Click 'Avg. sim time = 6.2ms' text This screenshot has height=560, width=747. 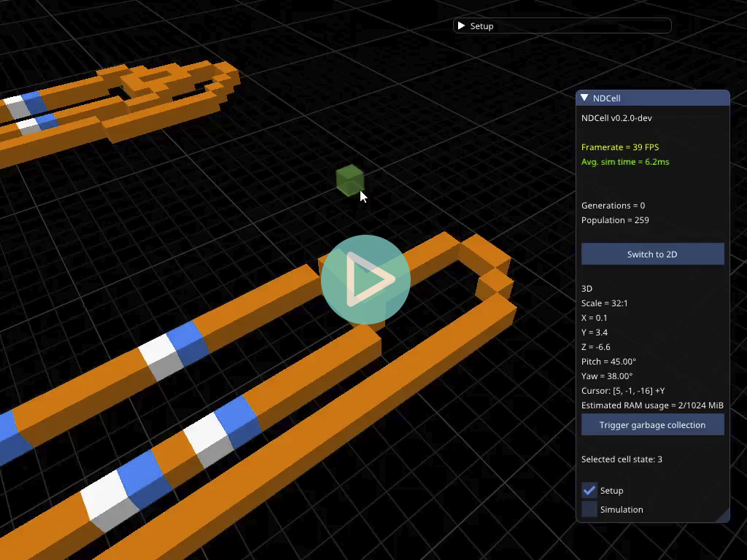625,162
